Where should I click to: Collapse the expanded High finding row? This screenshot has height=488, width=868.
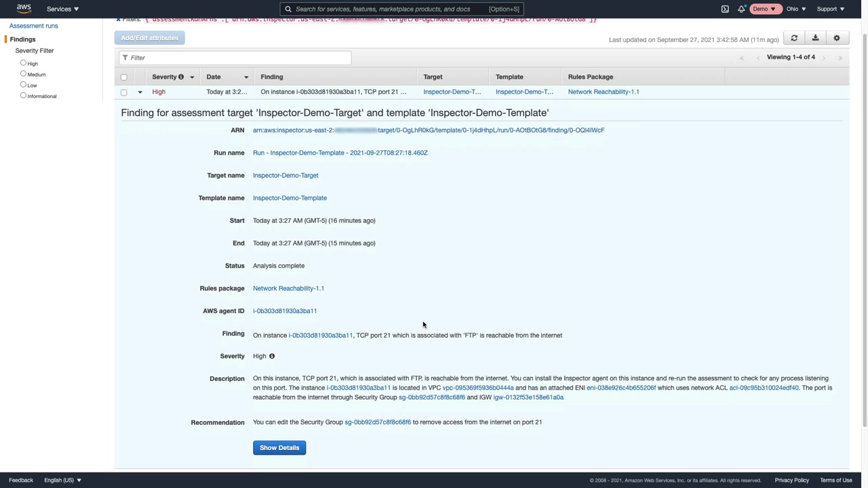(x=140, y=92)
